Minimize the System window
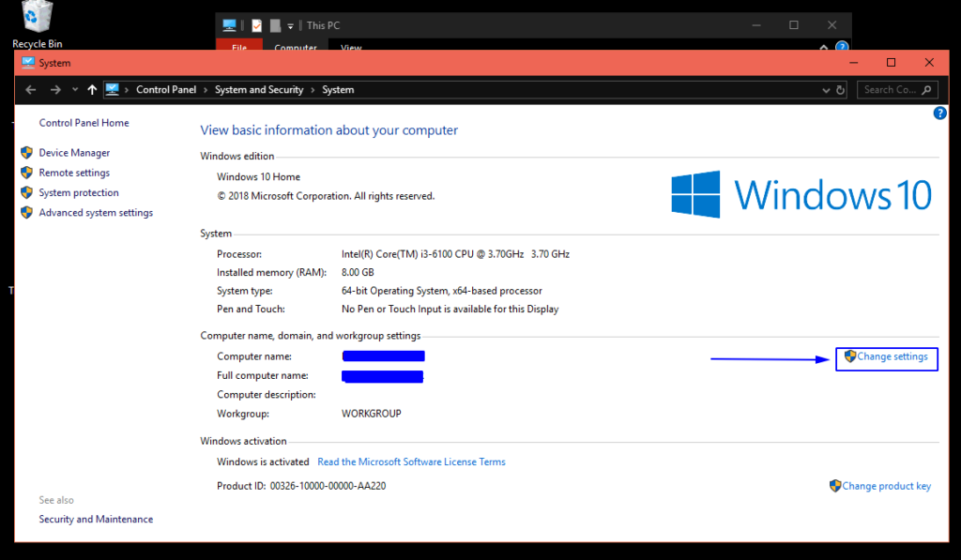 pyautogui.click(x=854, y=63)
